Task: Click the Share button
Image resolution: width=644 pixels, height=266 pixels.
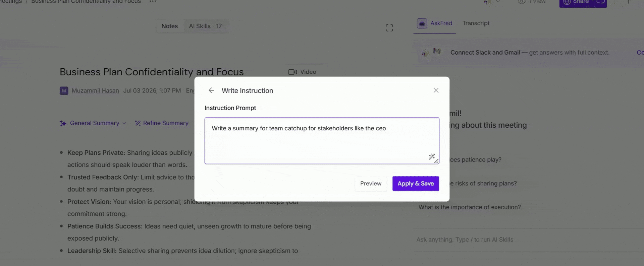Action: click(x=577, y=3)
